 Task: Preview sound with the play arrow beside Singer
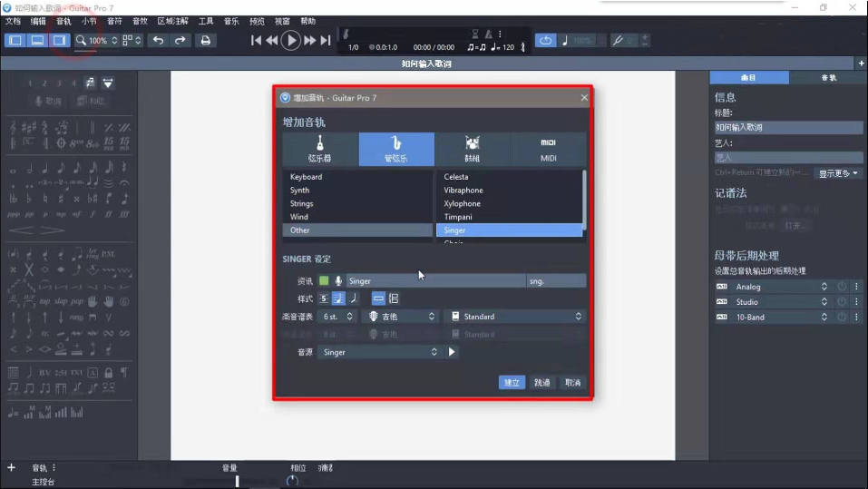coord(452,352)
